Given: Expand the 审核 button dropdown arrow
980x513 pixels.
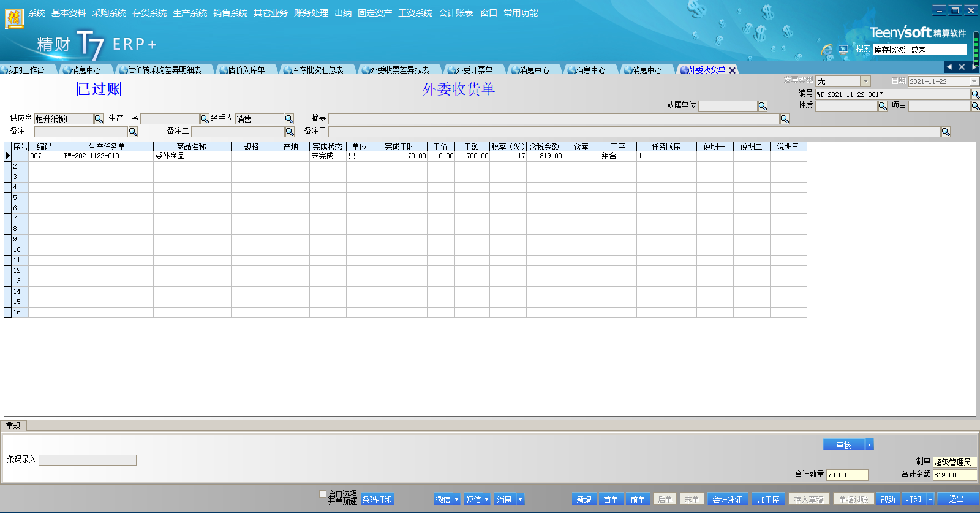Looking at the screenshot, I should click(x=869, y=445).
